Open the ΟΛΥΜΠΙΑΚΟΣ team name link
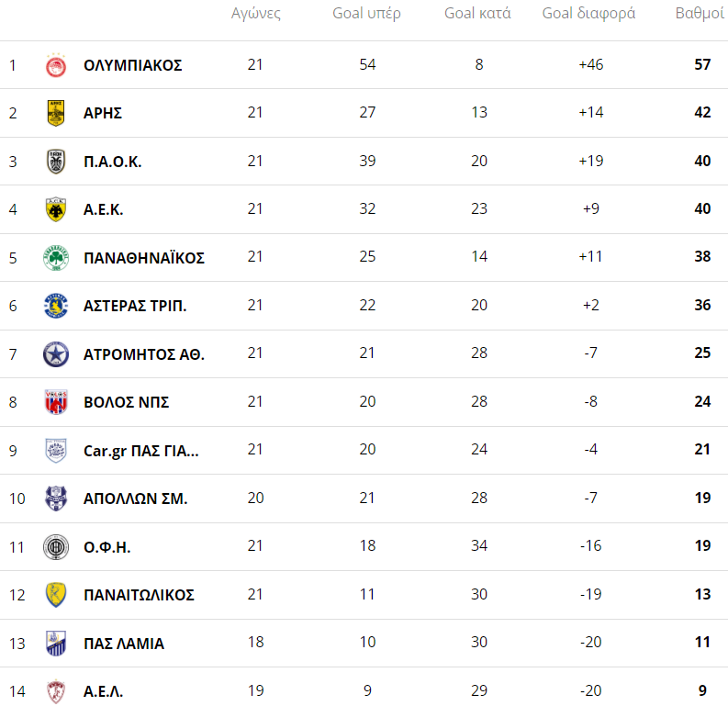Screen dimensions: 728x706 point(132,65)
